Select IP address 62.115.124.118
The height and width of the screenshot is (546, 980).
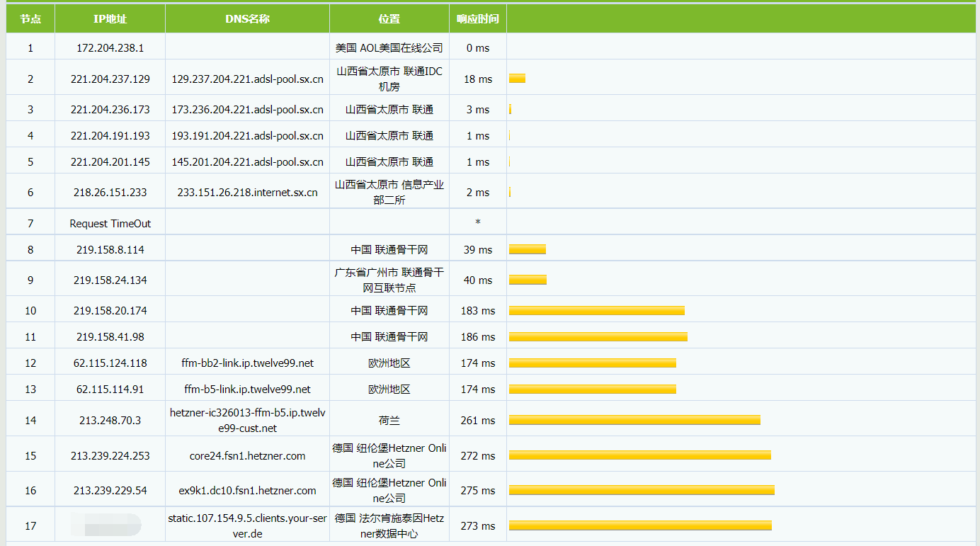tap(110, 363)
